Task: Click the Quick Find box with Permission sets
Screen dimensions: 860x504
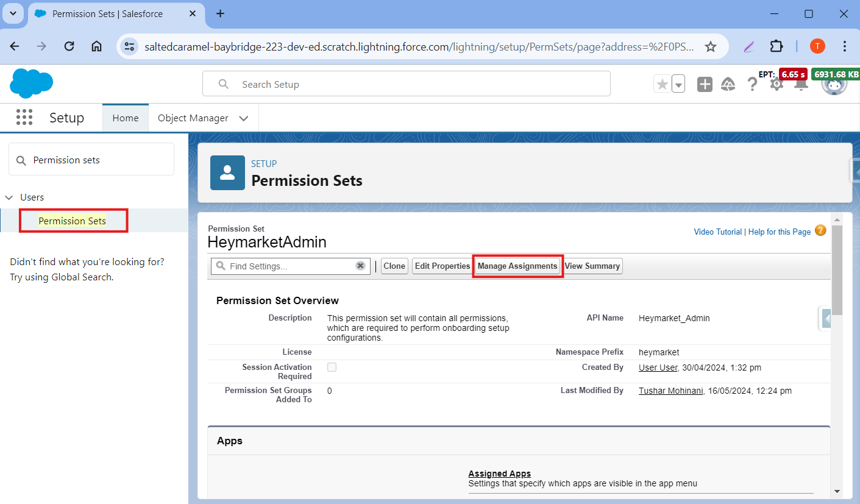Action: (91, 160)
